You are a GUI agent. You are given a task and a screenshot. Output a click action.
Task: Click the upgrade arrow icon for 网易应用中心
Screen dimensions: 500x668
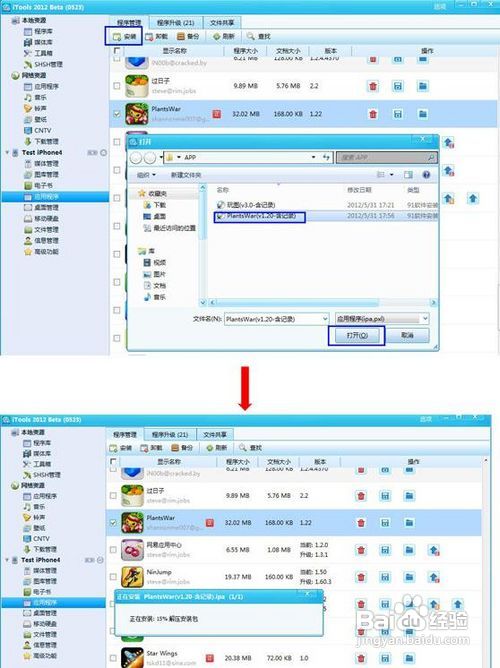(434, 550)
